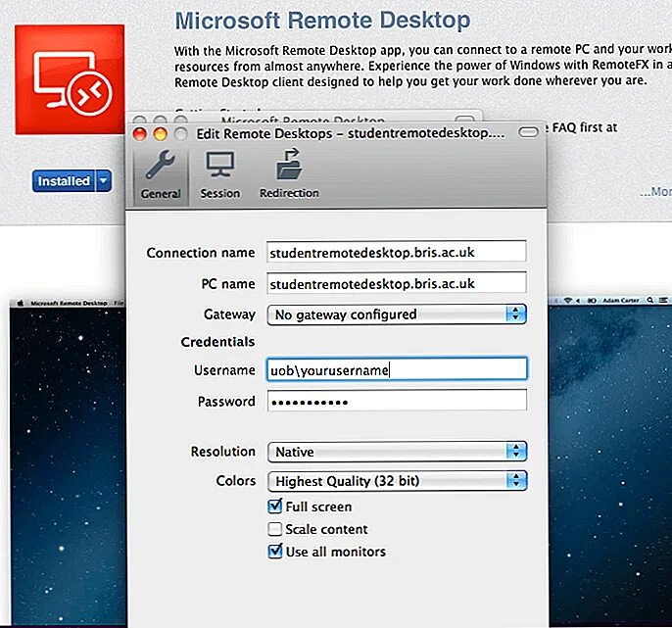
Task: Minimize the Edit Remote Desktops window
Action: pyautogui.click(x=161, y=134)
